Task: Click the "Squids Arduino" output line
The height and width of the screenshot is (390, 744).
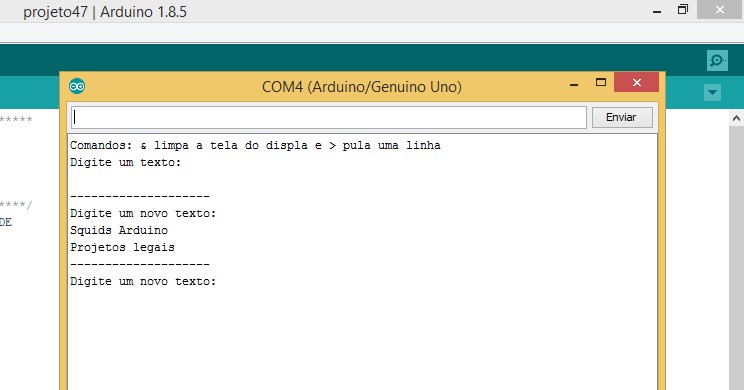Action: (x=119, y=230)
